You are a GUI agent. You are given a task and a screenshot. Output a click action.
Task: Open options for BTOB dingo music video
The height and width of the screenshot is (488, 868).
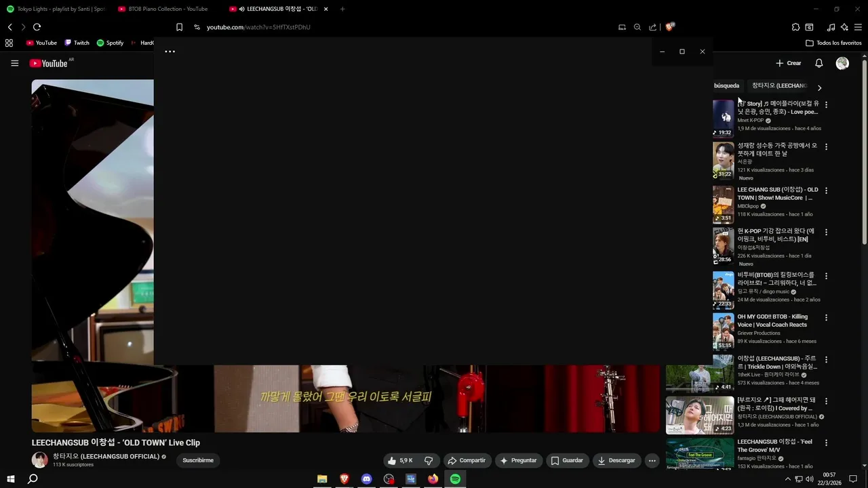826,277
